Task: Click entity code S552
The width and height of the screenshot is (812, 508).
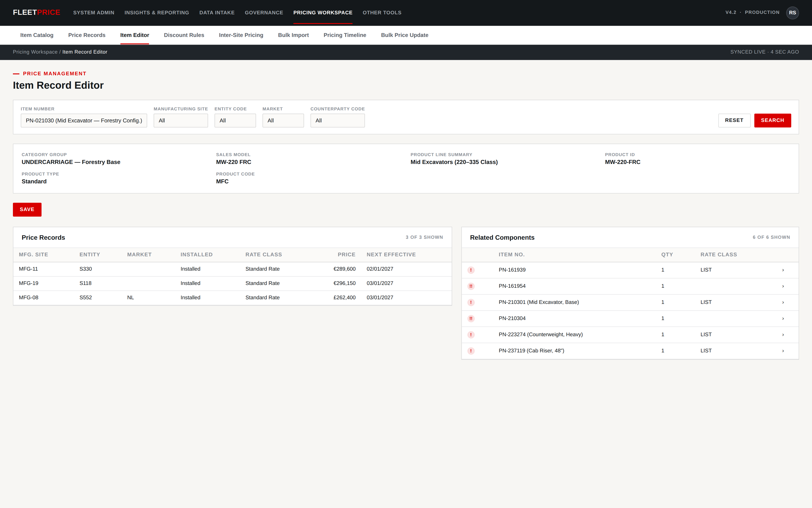Action: pos(86,298)
